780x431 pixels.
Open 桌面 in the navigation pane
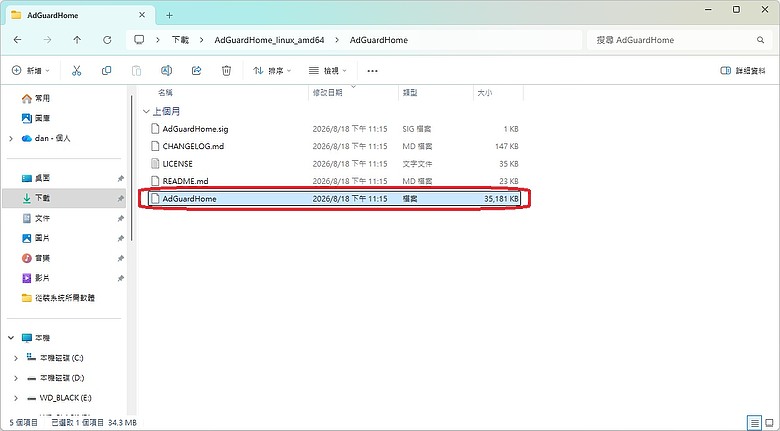[36, 178]
